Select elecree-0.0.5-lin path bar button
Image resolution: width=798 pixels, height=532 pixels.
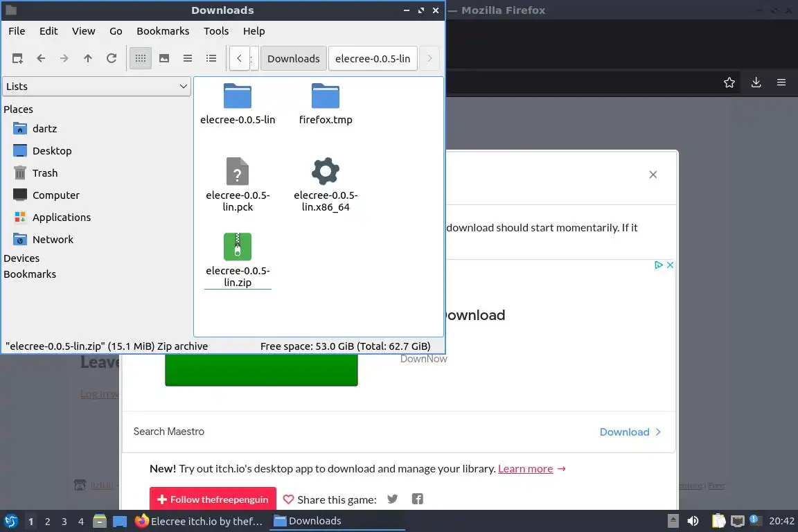point(373,59)
